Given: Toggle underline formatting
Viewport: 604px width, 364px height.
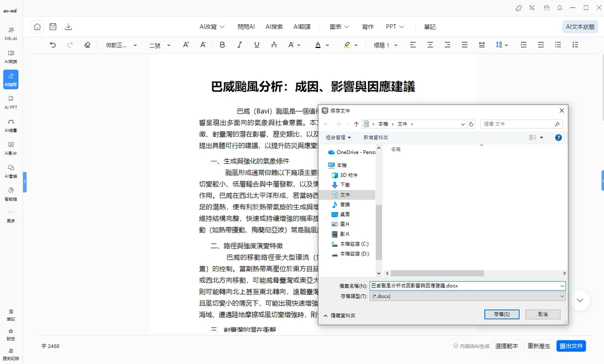Looking at the screenshot, I should point(257,45).
